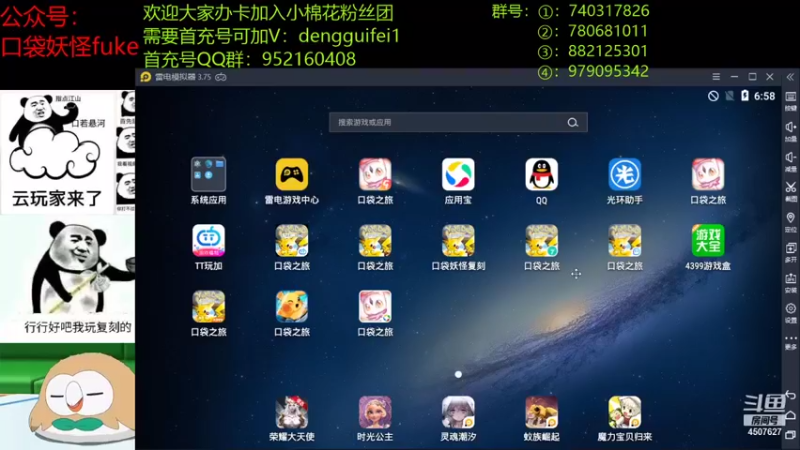Open TT玩加 app
The image size is (800, 450).
point(208,240)
